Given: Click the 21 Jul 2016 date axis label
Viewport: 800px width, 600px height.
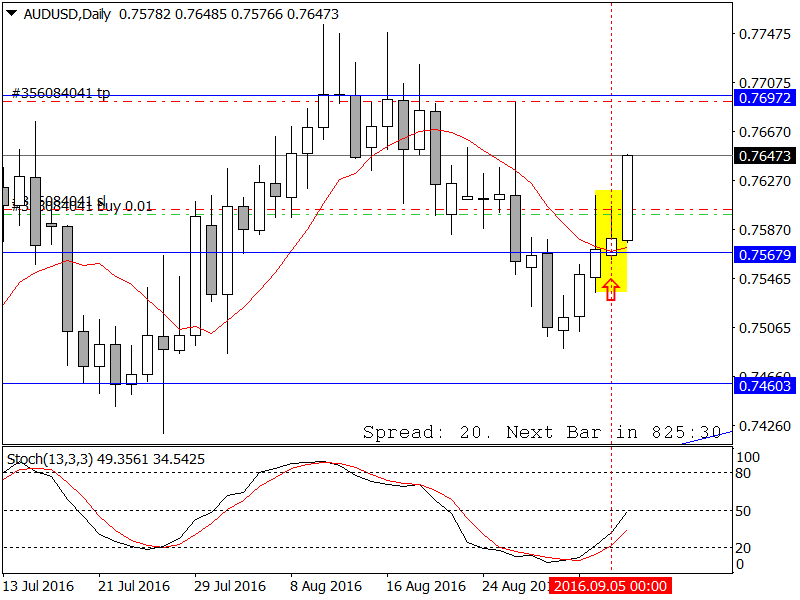Looking at the screenshot, I should click(134, 586).
